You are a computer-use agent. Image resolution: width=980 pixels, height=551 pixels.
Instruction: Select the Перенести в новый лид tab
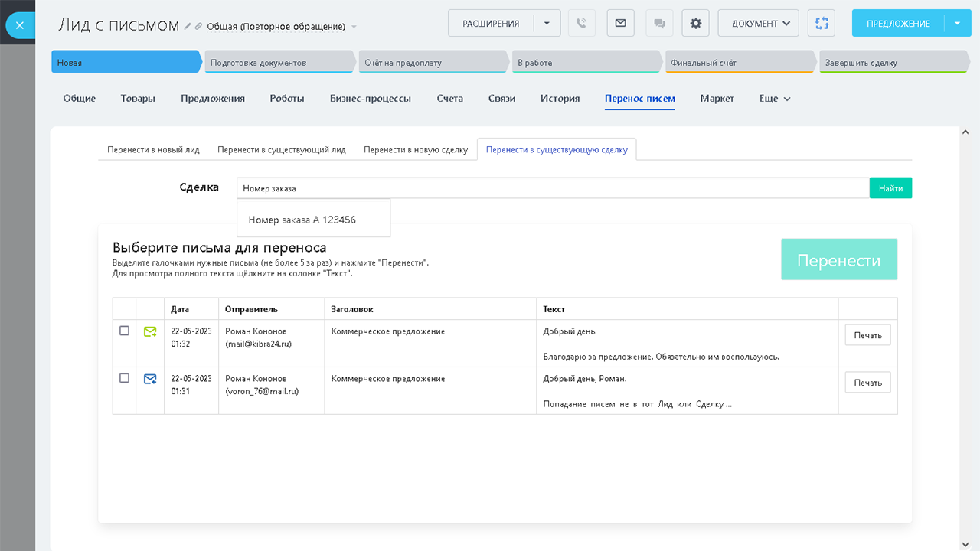coord(153,150)
